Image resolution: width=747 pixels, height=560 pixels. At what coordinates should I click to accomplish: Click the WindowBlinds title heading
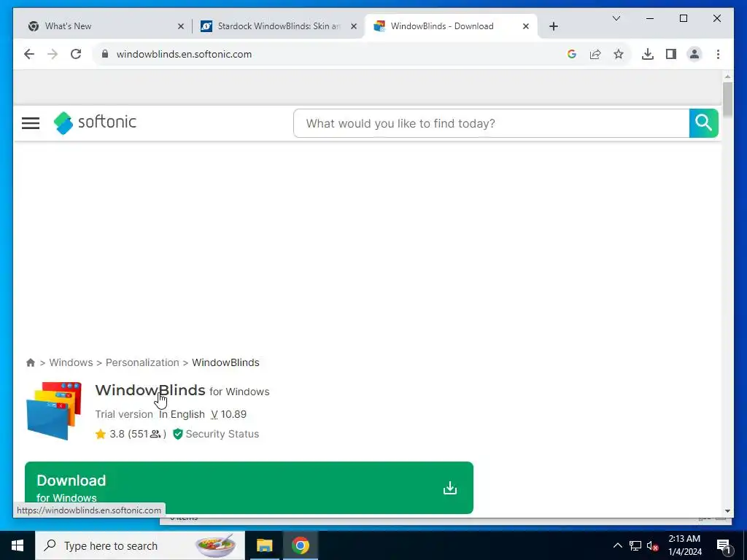click(x=150, y=390)
